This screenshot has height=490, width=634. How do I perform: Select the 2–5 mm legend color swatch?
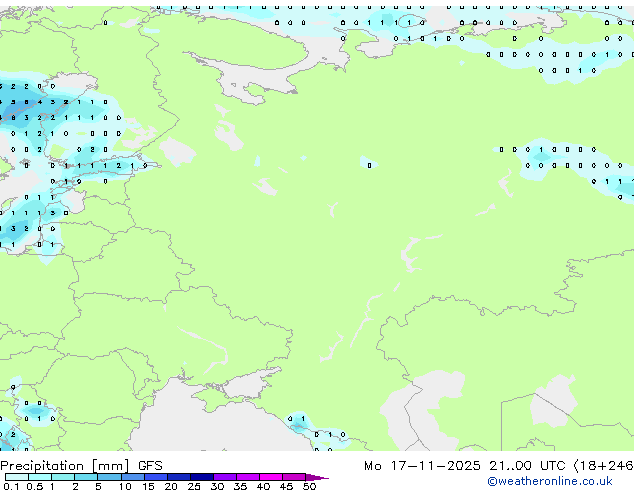tap(86, 477)
